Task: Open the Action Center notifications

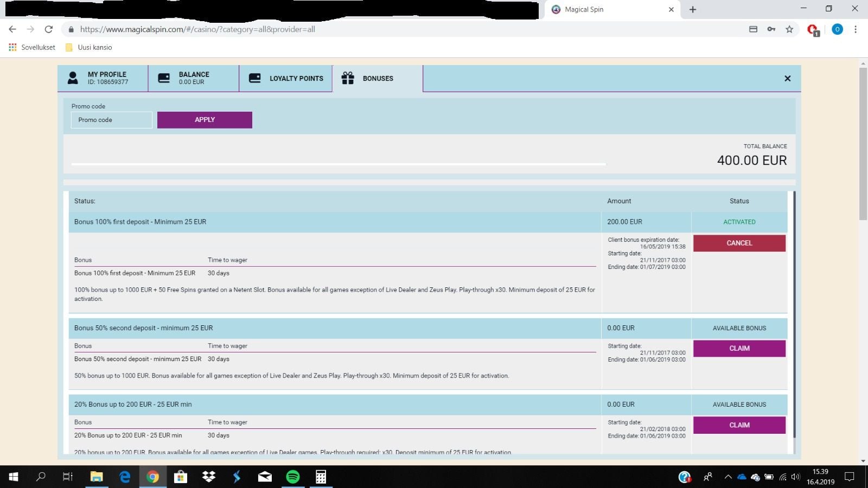Action: 850,477
